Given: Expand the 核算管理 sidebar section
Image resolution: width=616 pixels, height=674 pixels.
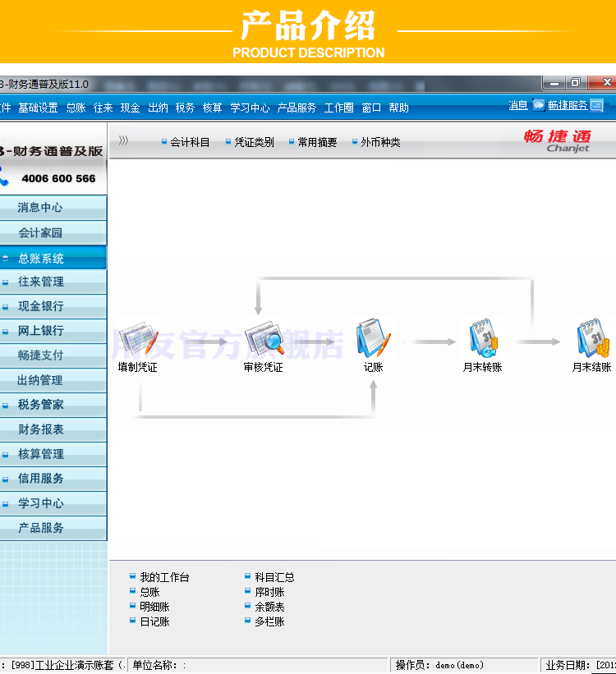Looking at the screenshot, I should pos(53,454).
